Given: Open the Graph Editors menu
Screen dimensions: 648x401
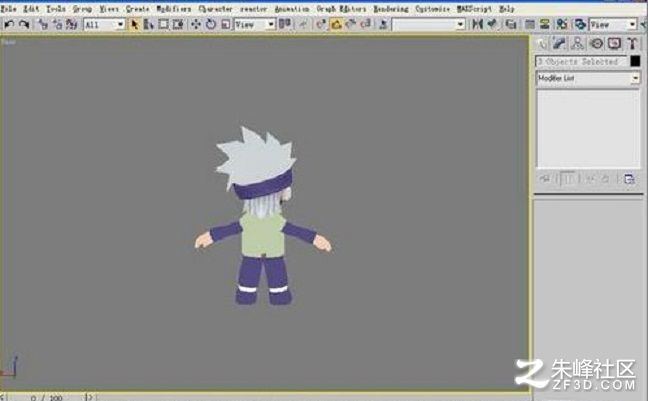Looking at the screenshot, I should [341, 9].
